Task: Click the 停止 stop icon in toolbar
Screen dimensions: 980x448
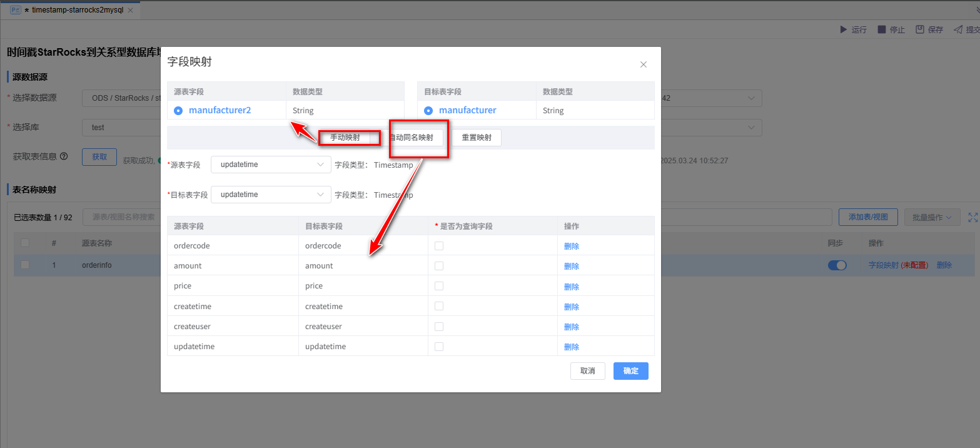Action: click(881, 29)
